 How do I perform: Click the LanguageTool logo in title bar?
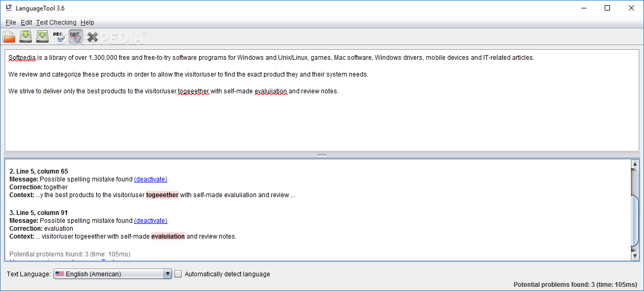click(9, 8)
